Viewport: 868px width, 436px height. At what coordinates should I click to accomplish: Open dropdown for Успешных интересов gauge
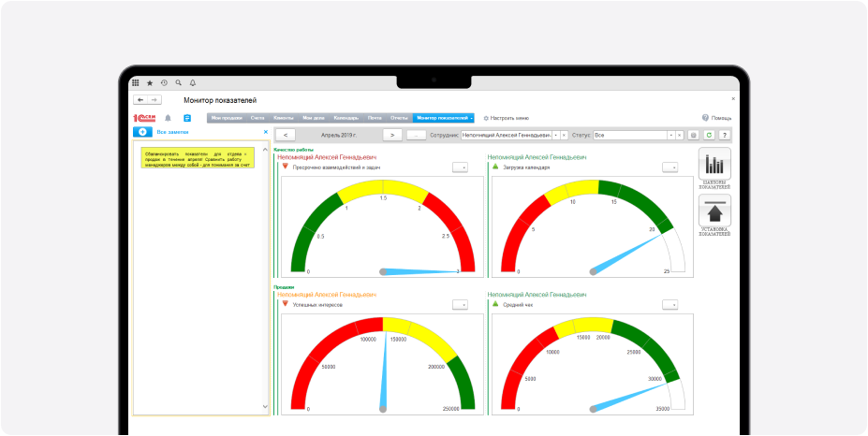click(x=460, y=304)
